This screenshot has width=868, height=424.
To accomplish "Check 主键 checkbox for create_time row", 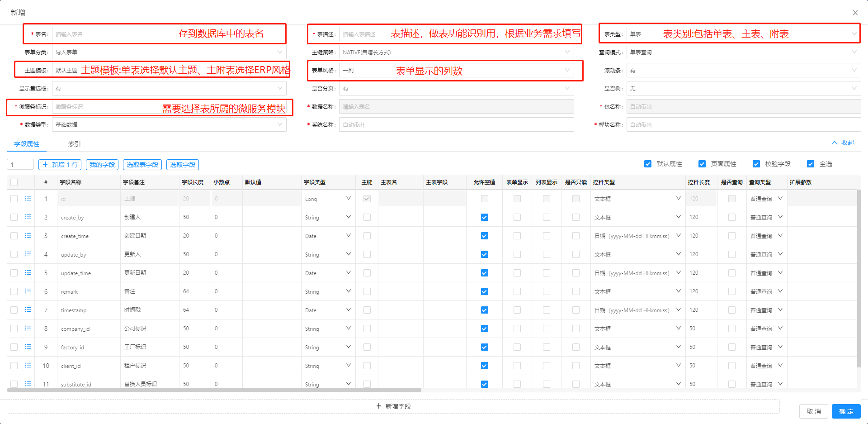I will pos(367,236).
